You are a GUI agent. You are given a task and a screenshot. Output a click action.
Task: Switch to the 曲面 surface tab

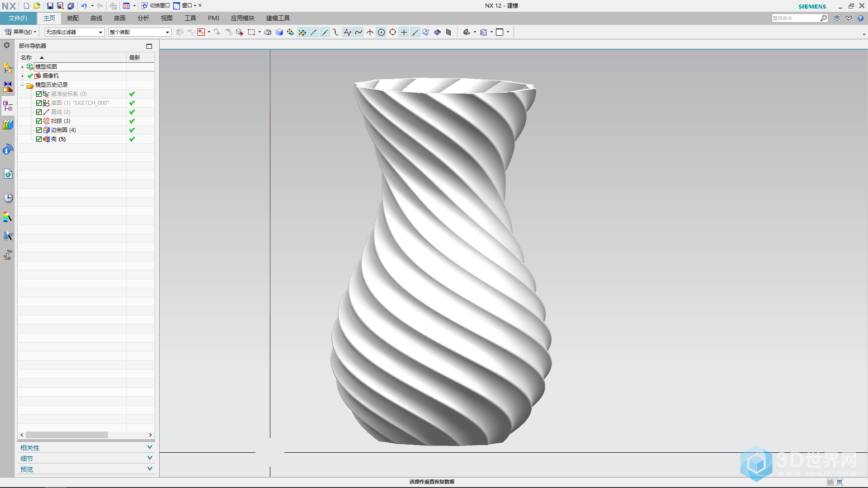(120, 18)
